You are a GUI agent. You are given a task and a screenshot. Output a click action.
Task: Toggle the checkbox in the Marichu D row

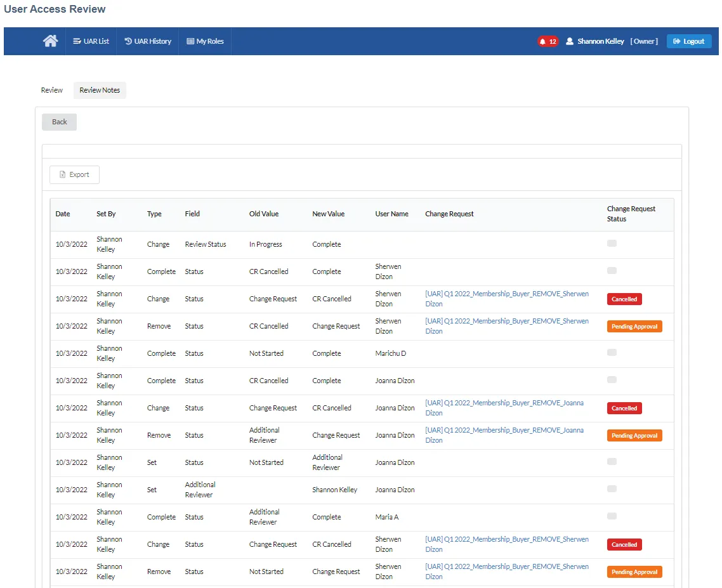(x=612, y=352)
